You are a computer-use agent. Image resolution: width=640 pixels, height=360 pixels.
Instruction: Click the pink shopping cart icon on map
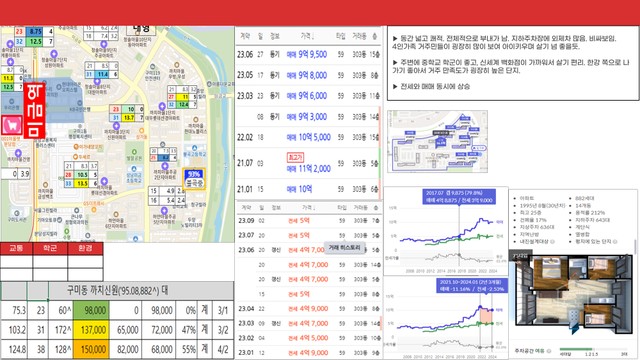click(x=12, y=125)
